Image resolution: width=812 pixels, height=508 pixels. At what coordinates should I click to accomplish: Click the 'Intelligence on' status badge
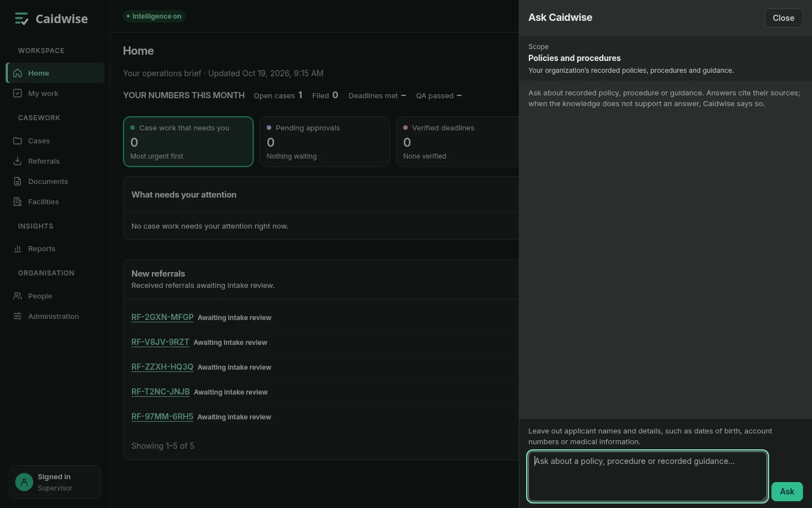(154, 16)
